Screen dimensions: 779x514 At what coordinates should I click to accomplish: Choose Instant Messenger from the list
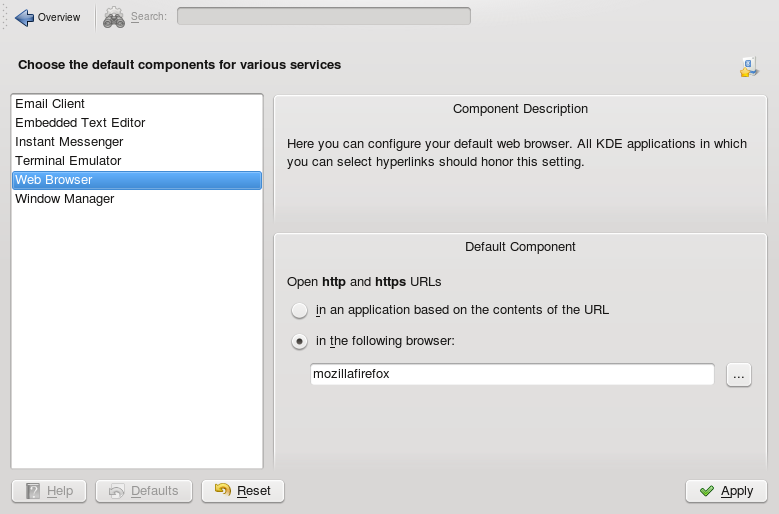click(x=69, y=142)
